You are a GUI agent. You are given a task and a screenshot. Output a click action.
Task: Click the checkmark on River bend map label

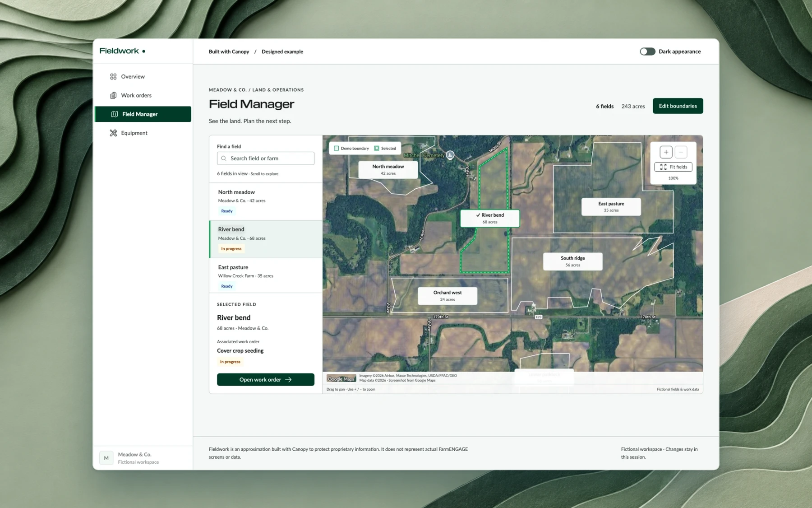click(x=478, y=215)
